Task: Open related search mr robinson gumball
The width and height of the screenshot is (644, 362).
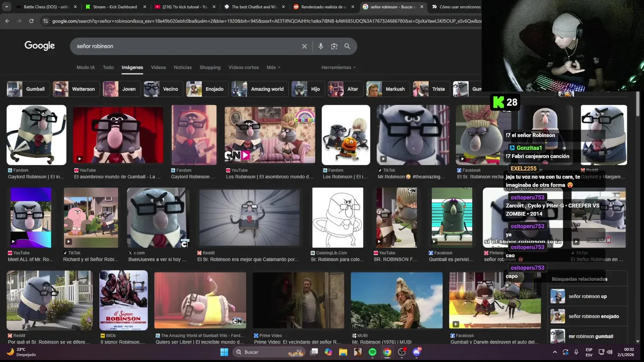Action: coord(588,336)
